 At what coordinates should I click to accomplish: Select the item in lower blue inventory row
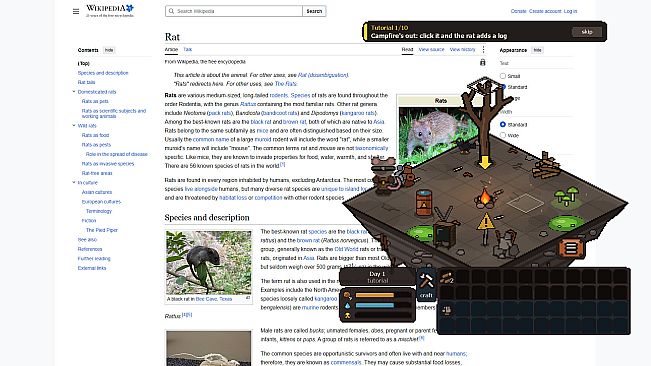[x=446, y=310]
